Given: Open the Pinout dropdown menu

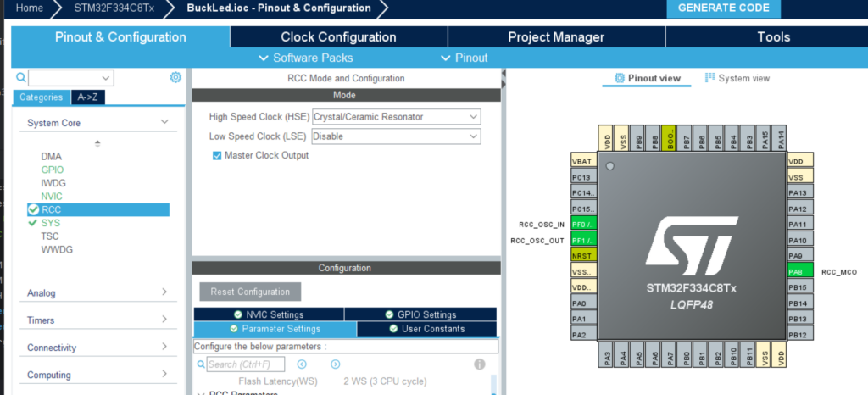Looking at the screenshot, I should (x=464, y=58).
